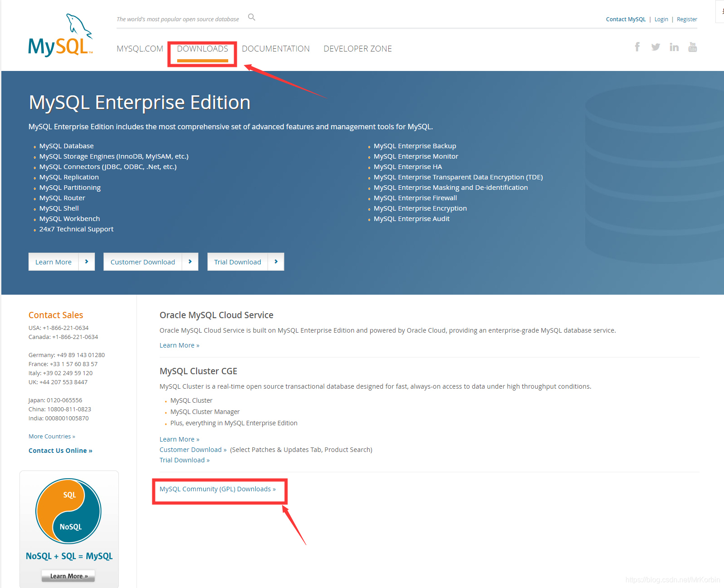Open MySQL Enterprise Firewall link
Viewport: 724px width, 588px height.
[415, 198]
